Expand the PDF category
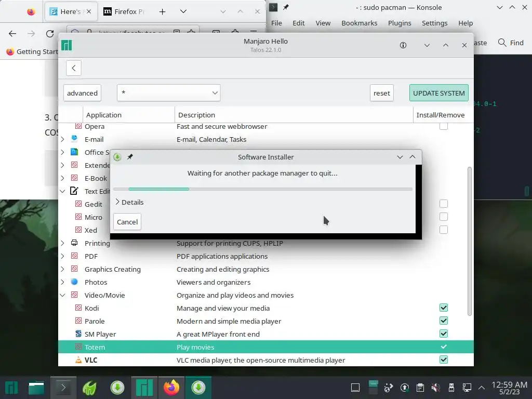Screen dimensions: 532x399 (62, 256)
